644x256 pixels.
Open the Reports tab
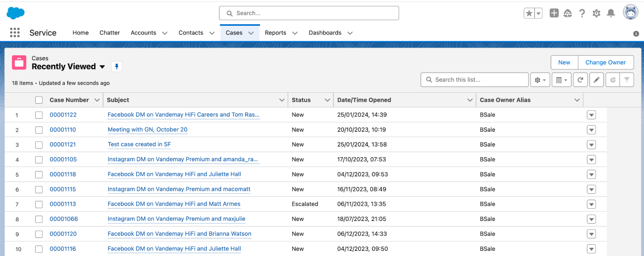(x=275, y=33)
